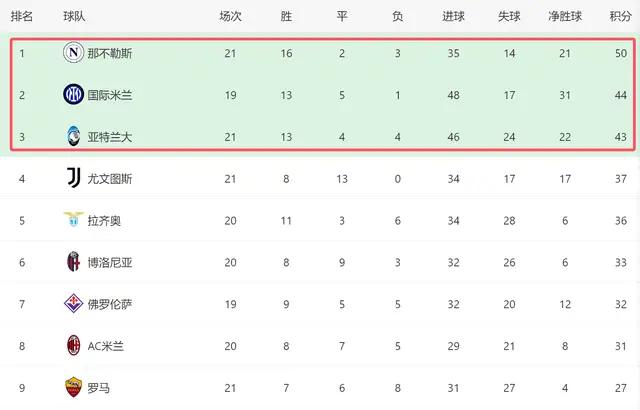Click the Inter Milan club crest

pyautogui.click(x=73, y=94)
